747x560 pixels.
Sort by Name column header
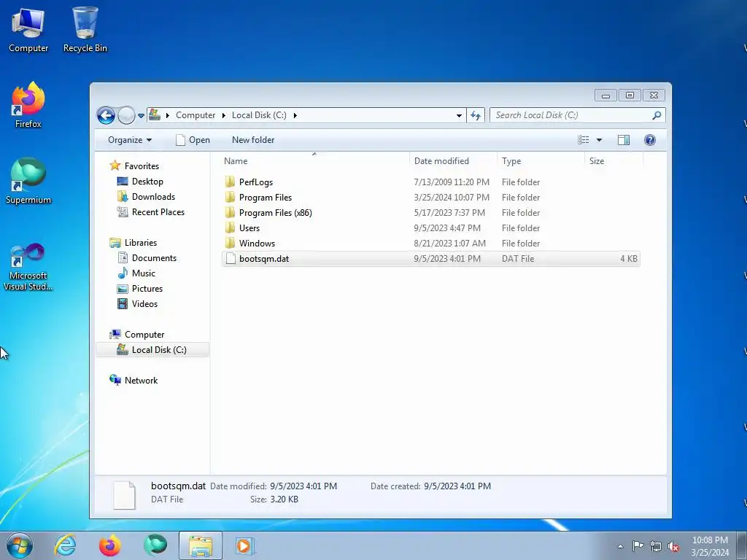click(314, 161)
